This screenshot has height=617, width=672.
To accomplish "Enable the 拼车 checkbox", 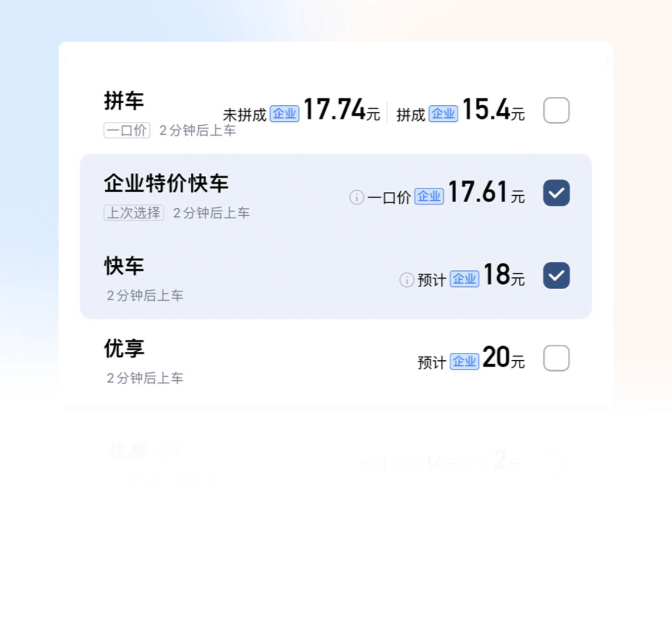I will pos(556,110).
